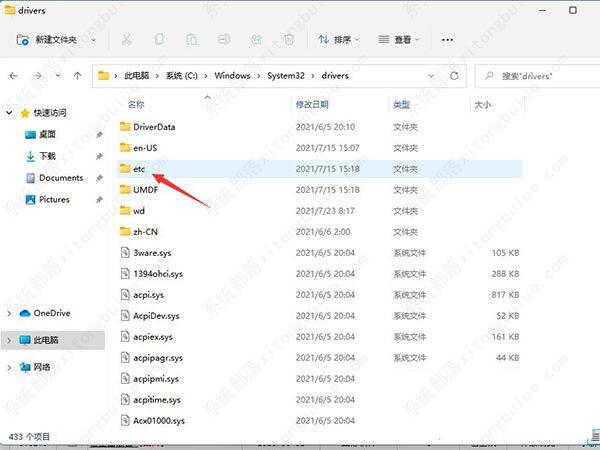Image resolution: width=600 pixels, height=450 pixels.
Task: Sort by 修改日期 column header
Action: 313,104
